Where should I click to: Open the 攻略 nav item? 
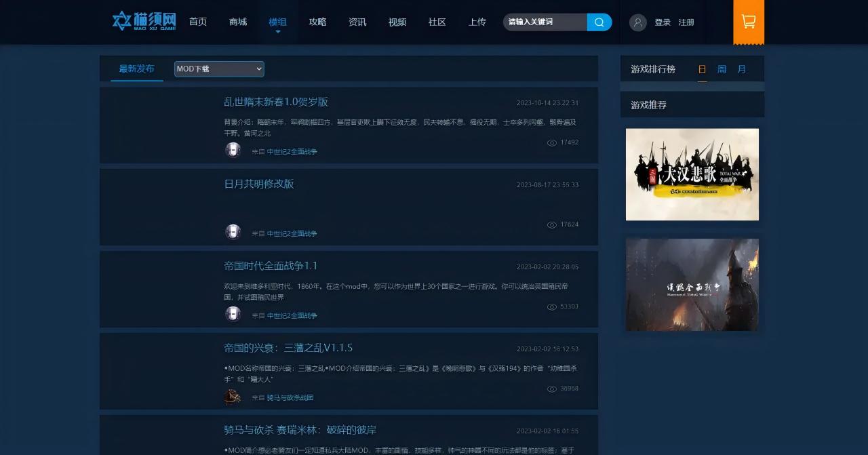click(317, 22)
